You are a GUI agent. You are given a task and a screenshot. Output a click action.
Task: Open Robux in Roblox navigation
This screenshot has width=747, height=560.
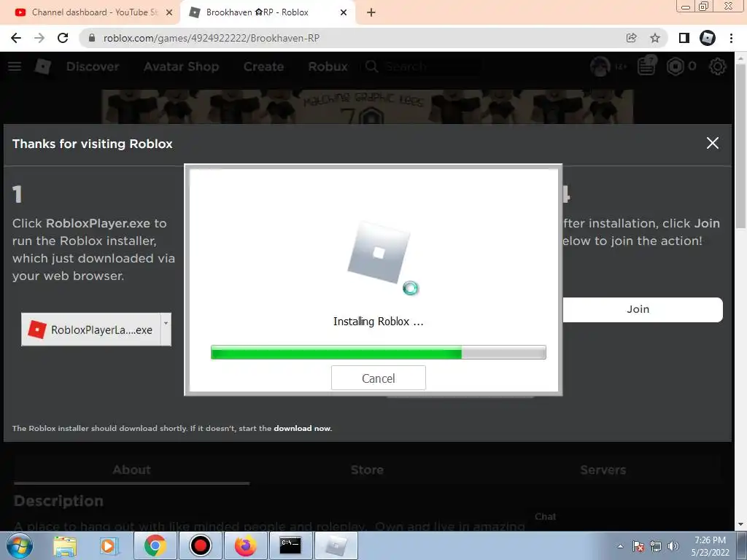pyautogui.click(x=328, y=66)
